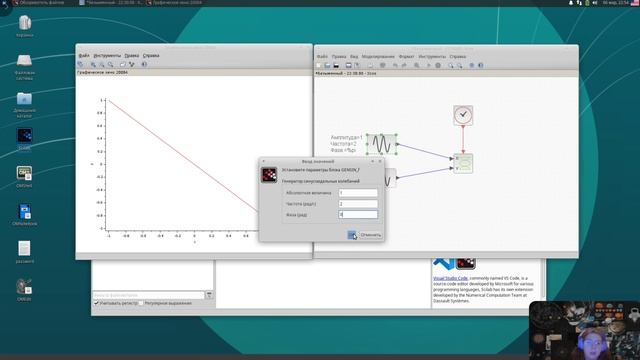Viewport: 640px width, 360px height.
Task: Stop the simulation with the stop icon
Action: (438, 65)
